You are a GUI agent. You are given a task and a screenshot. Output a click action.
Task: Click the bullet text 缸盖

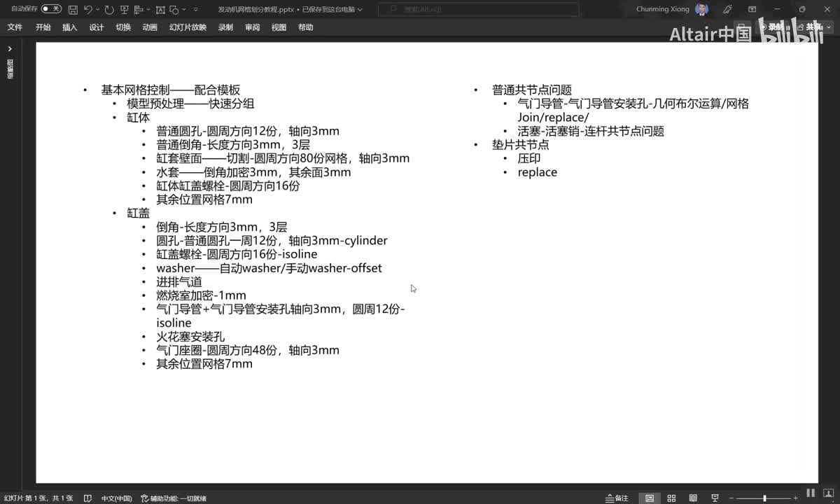[139, 213]
